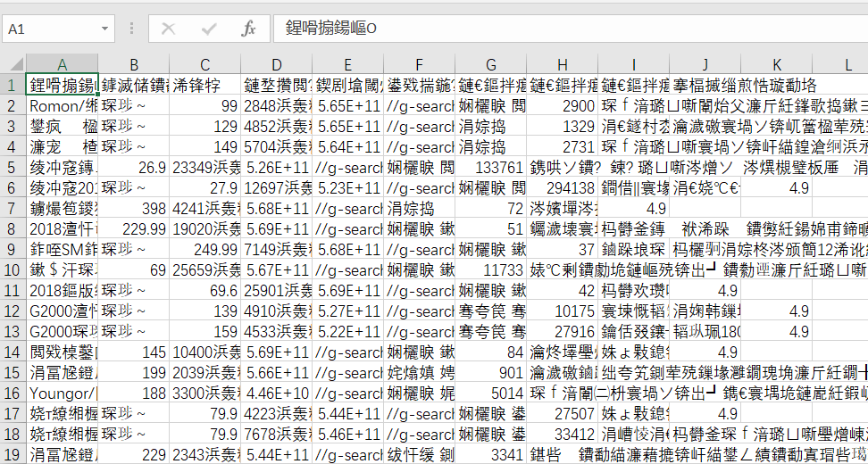868x464 pixels.
Task: Click cell C2 with value 99
Action: 205,105
